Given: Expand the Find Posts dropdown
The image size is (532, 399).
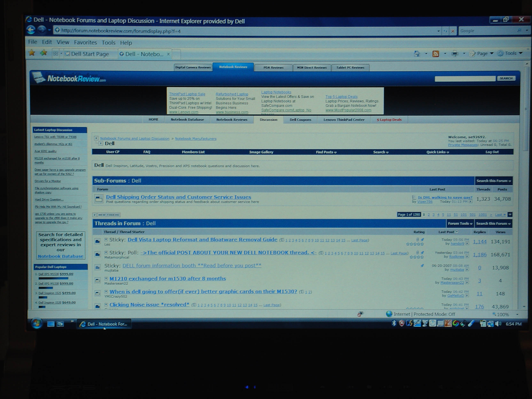Looking at the screenshot, I should click(x=326, y=152).
